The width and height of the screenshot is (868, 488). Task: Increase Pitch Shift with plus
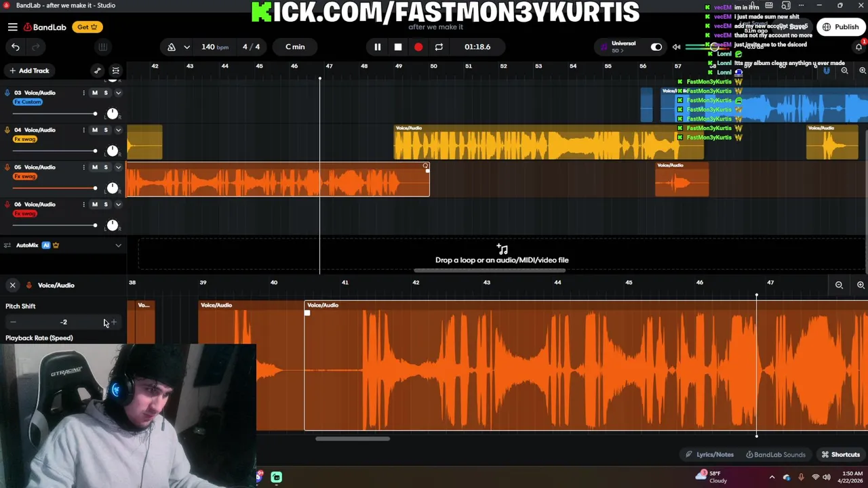point(114,322)
